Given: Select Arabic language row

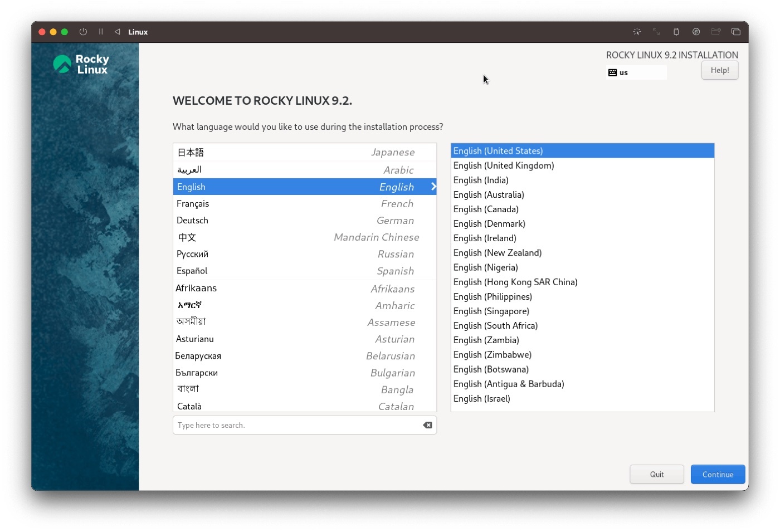Looking at the screenshot, I should pos(305,170).
